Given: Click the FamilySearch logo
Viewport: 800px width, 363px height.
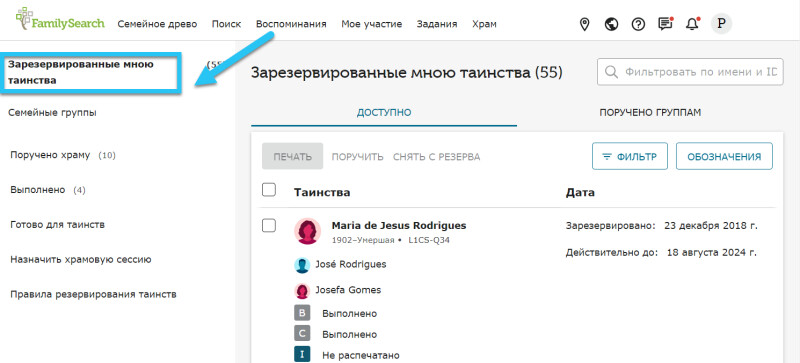Looking at the screenshot, I should [60, 19].
